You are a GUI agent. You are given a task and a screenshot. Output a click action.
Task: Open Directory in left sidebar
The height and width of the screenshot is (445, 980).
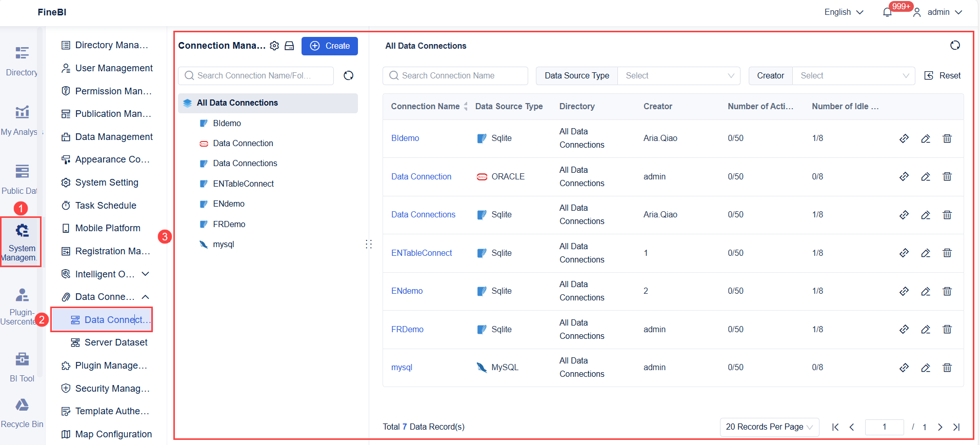coord(22,62)
